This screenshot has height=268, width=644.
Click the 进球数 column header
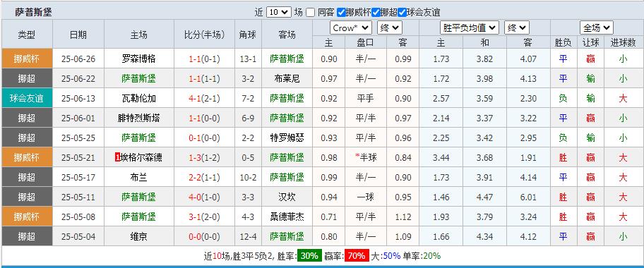[x=623, y=42]
